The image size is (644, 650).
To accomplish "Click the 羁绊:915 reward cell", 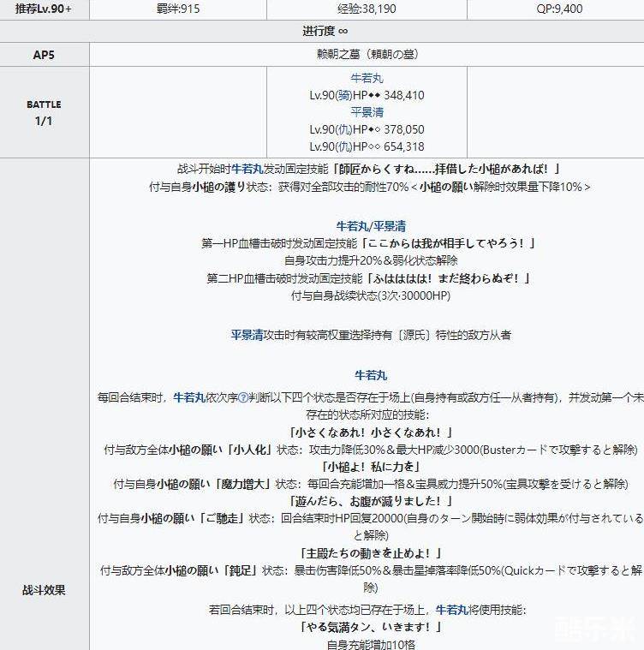I will [177, 9].
